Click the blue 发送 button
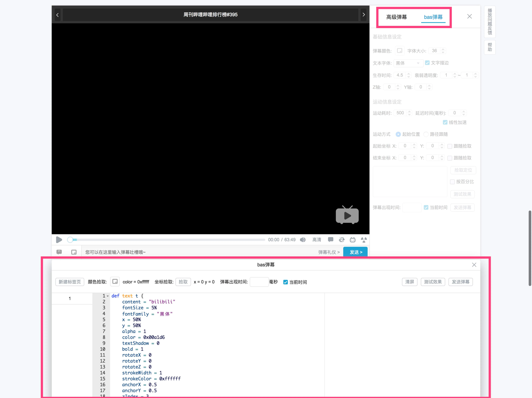Viewport: 532px width, 398px height. (355, 252)
